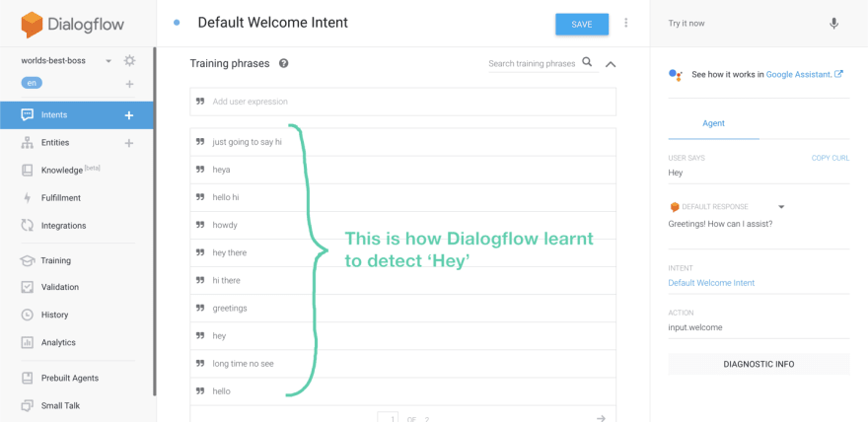Open the Entities menu item
Screen dimensions: 868x422
coord(55,143)
